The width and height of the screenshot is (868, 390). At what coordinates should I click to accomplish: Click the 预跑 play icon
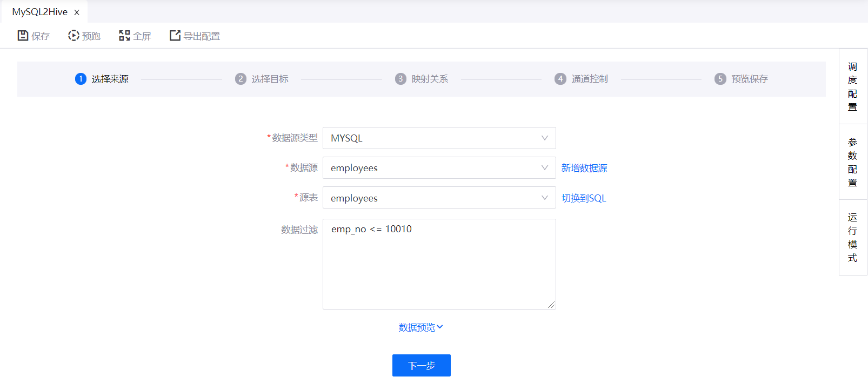[x=74, y=36]
